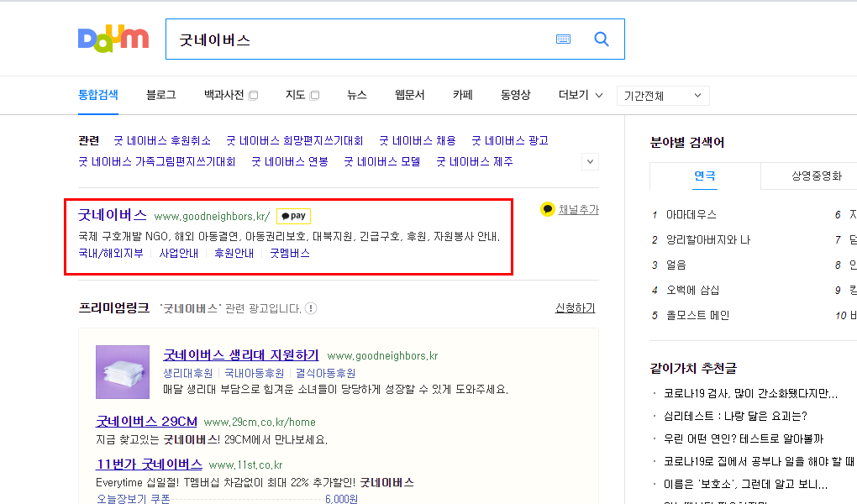Open article 이름은 '보호소', 그런데 알고 보니
Viewport: 857px width, 504px height.
745,485
